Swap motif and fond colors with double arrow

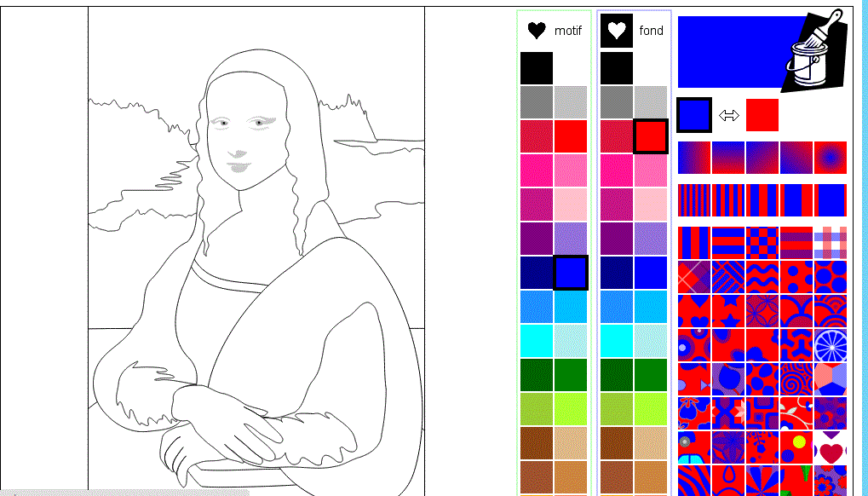point(728,115)
